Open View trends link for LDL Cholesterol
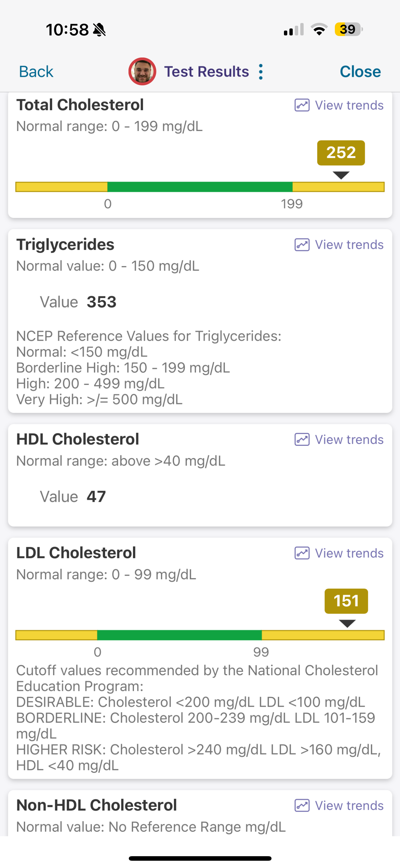Viewport: 400px width, 868px height. point(349,553)
